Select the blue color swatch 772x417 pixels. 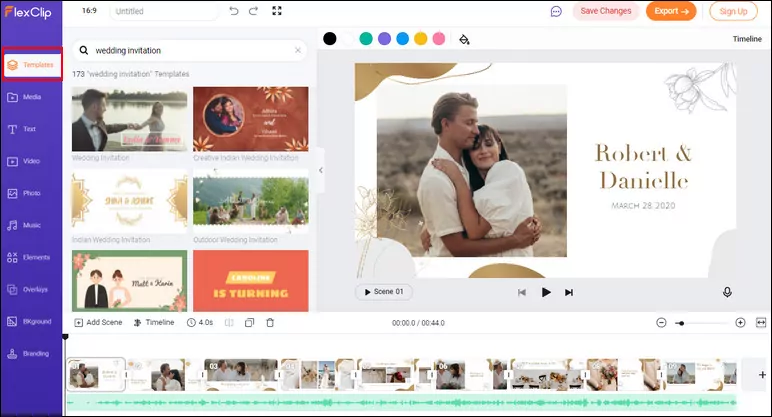[402, 38]
